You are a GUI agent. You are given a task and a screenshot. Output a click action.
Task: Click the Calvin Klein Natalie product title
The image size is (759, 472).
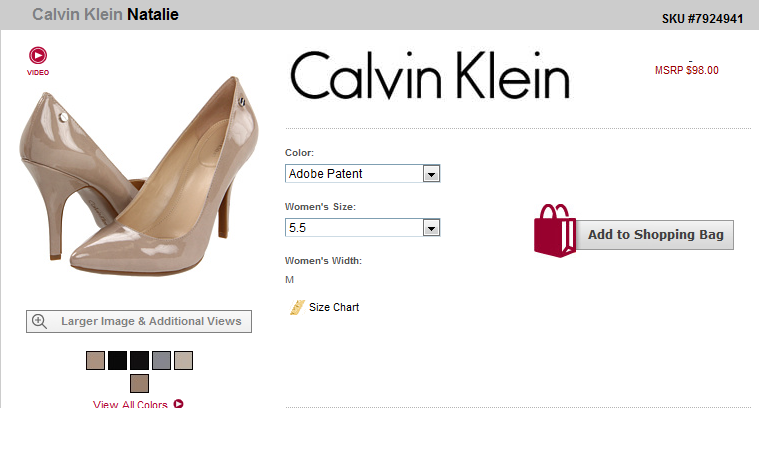click(x=105, y=15)
